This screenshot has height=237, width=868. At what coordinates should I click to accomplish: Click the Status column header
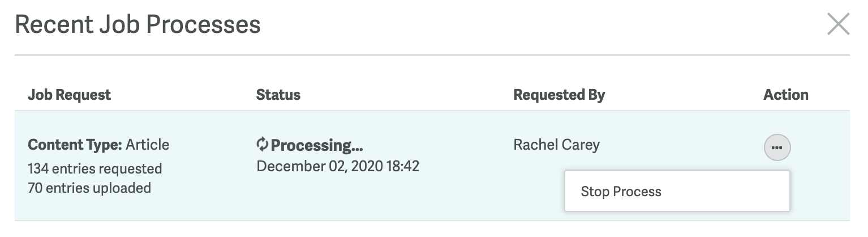pos(278,95)
